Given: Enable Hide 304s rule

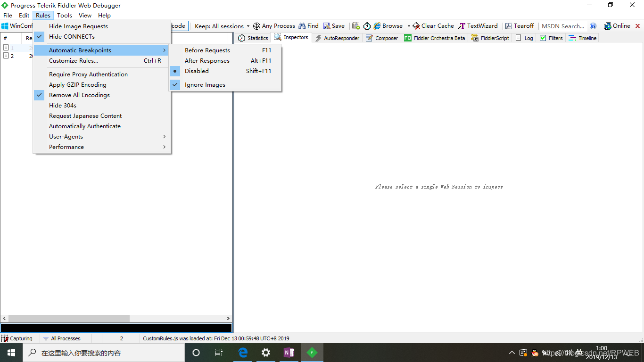Looking at the screenshot, I should click(102, 106).
